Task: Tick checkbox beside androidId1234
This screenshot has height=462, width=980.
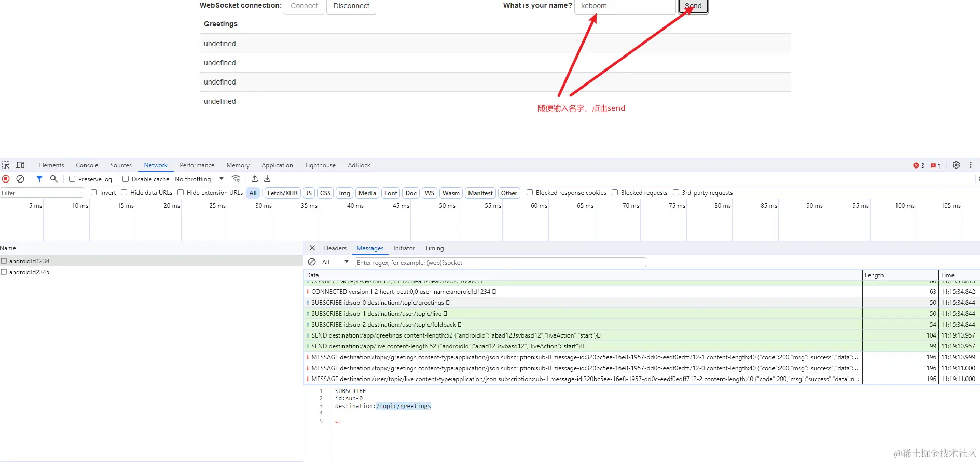Action: coord(4,261)
